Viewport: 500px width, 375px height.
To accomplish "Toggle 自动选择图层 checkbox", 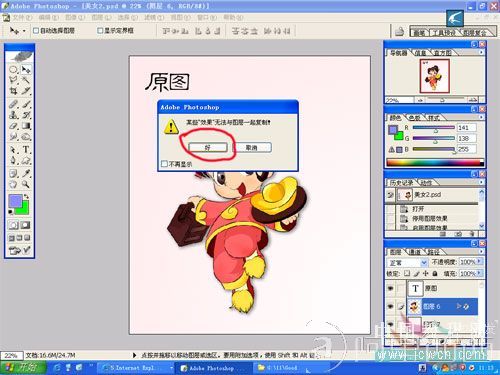I will (36, 31).
